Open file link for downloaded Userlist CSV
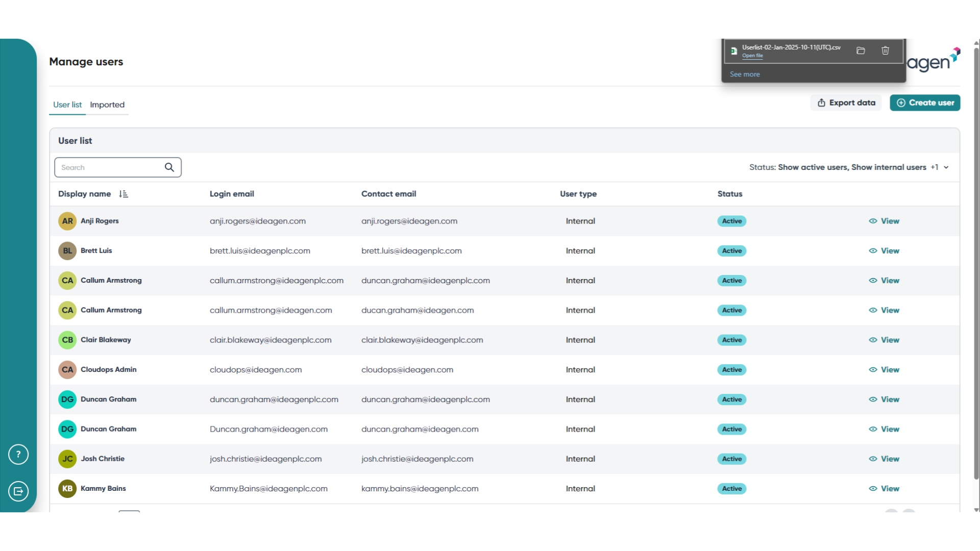980x551 pixels. 752,56
